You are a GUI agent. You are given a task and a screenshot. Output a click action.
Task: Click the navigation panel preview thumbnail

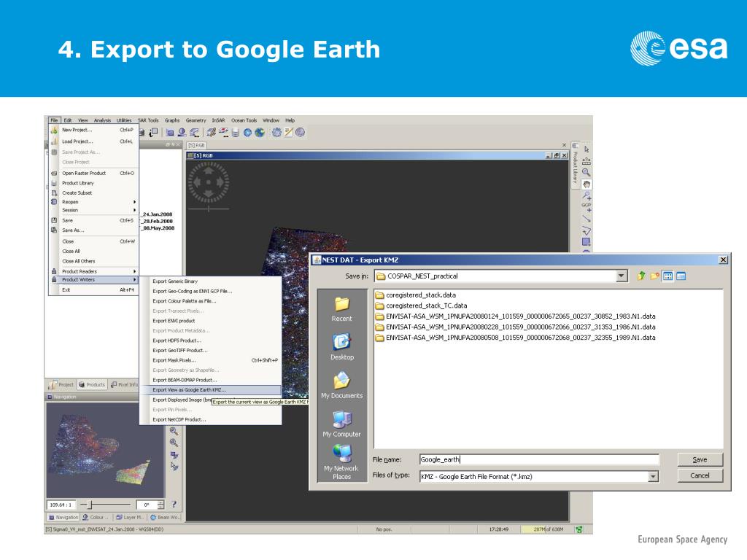tap(105, 450)
